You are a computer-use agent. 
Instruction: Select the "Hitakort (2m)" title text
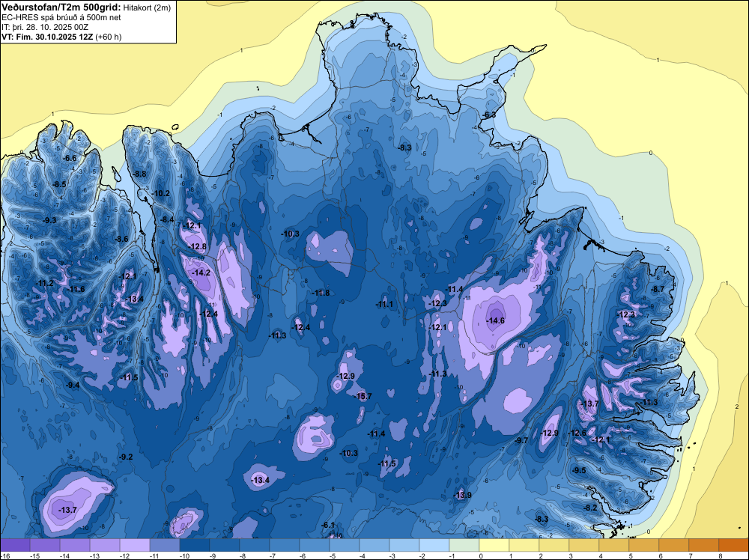[x=146, y=7]
